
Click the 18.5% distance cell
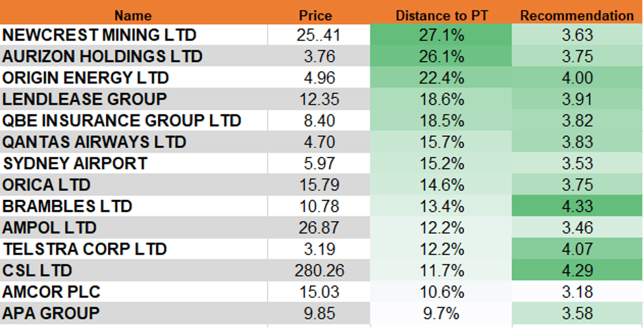(441, 120)
